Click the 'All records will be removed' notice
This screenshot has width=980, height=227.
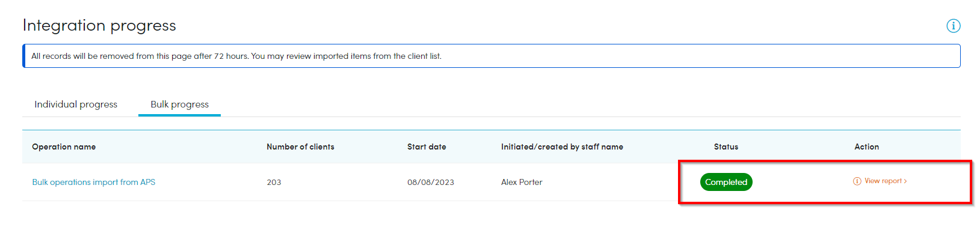[x=492, y=56]
